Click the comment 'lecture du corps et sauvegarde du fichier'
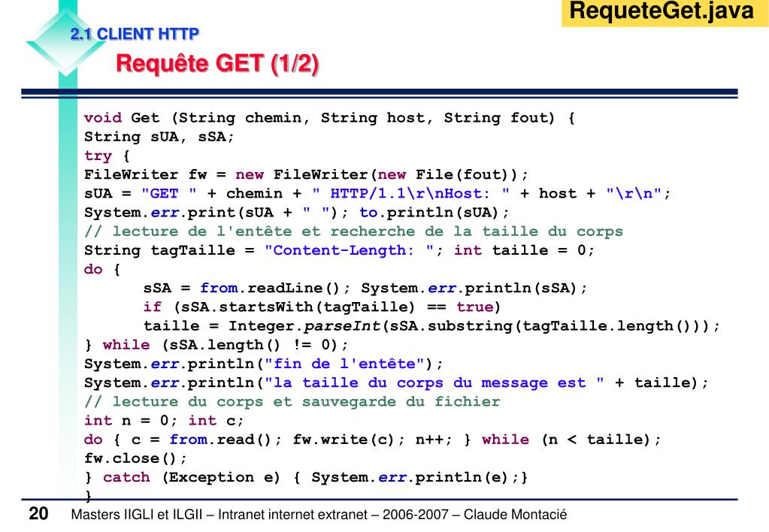This screenshot has width=769, height=532. pos(292,401)
